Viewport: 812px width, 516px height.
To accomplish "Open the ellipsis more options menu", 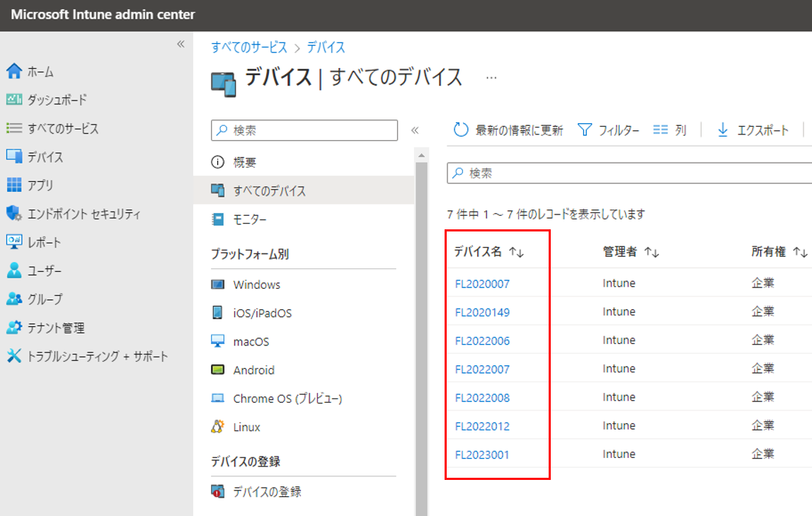I will [x=491, y=78].
